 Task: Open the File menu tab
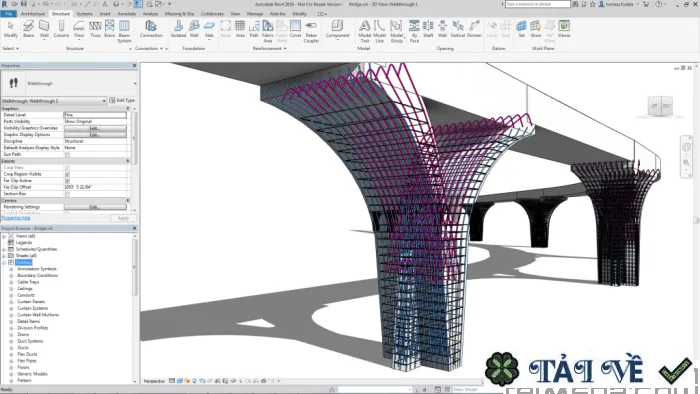(8, 14)
